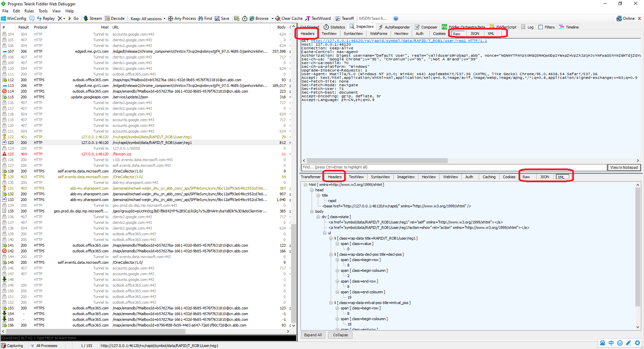Open the request URL link in Raw view
The width and height of the screenshot is (644, 349).
pos(399,41)
